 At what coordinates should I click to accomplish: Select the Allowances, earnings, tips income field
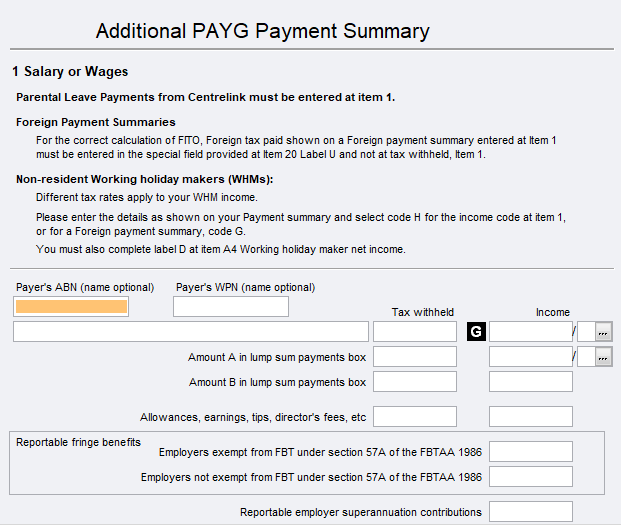[x=530, y=417]
